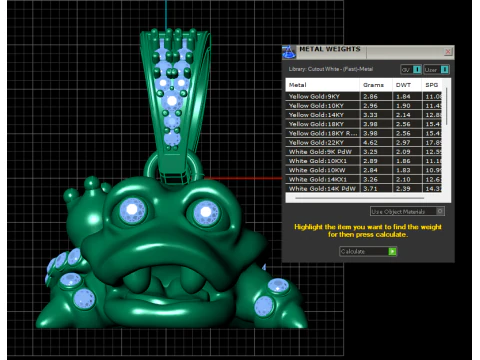The image size is (480, 360).
Task: Click the metal list vertical scrollbar
Action: (447, 107)
